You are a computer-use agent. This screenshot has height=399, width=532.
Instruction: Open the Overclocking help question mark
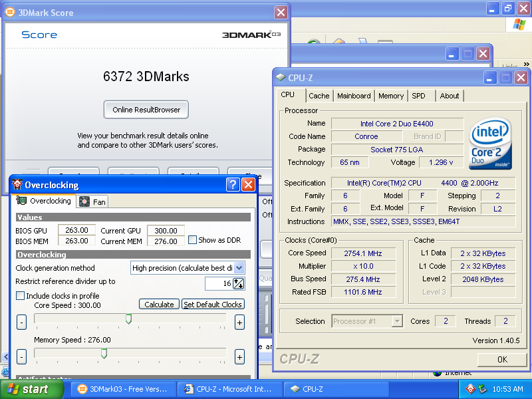point(233,185)
